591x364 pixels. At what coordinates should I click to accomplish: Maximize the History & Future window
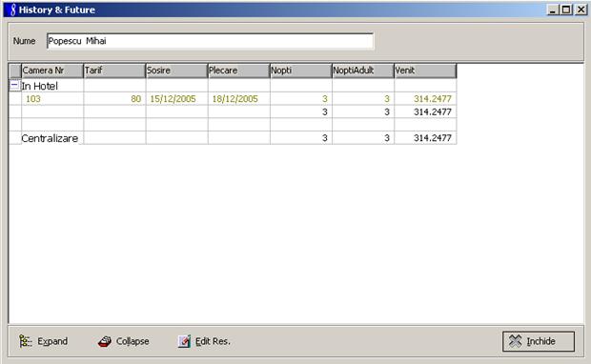[566, 10]
